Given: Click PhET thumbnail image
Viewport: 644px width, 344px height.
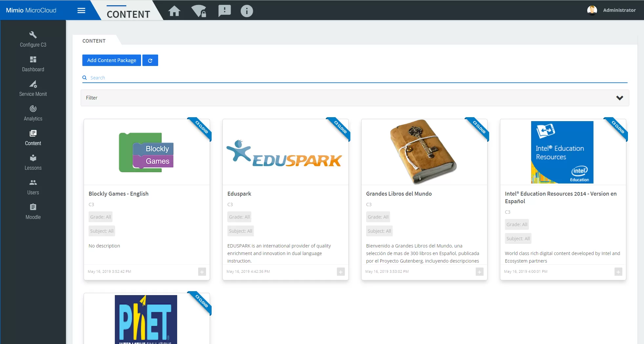Looking at the screenshot, I should pos(146,319).
